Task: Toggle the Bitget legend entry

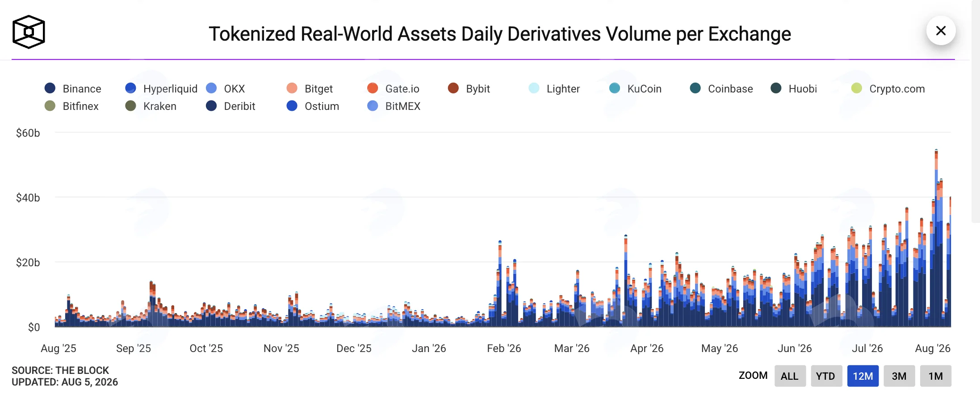Action: coord(310,88)
